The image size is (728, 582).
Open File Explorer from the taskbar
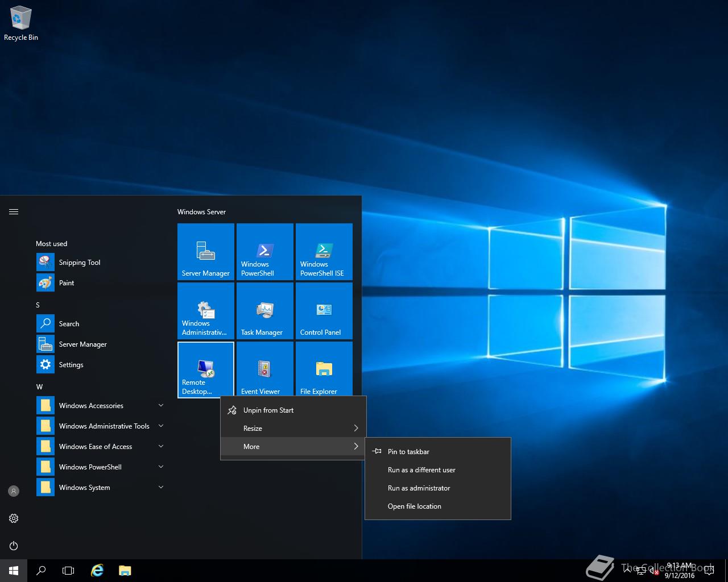(125, 571)
